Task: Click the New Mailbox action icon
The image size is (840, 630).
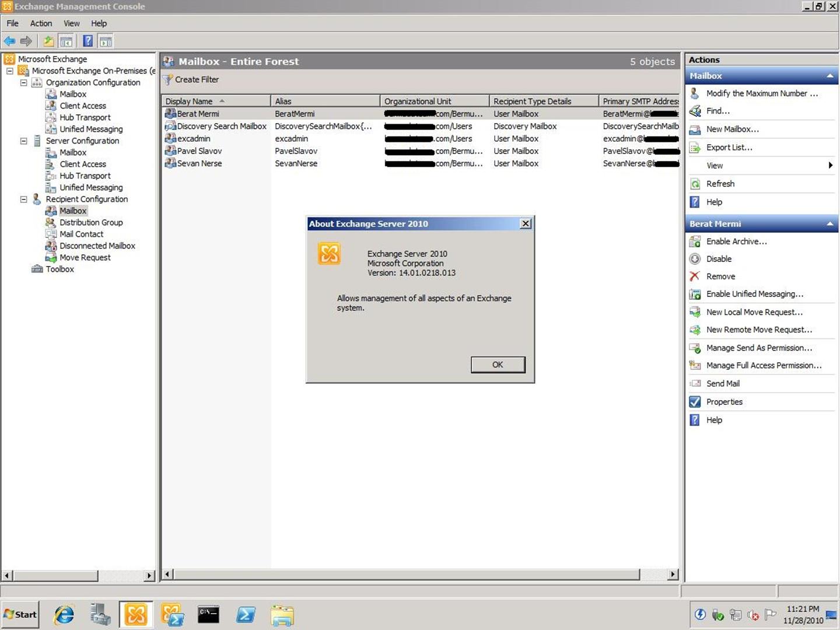Action: point(695,129)
